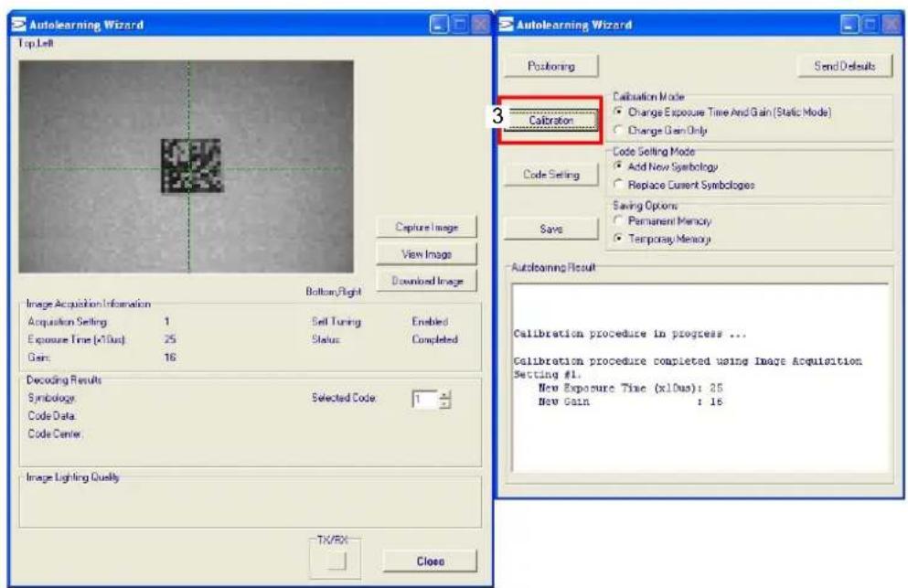Click the 'Acquisition Setting' label
Screen dimensions: 908x588
[68, 322]
